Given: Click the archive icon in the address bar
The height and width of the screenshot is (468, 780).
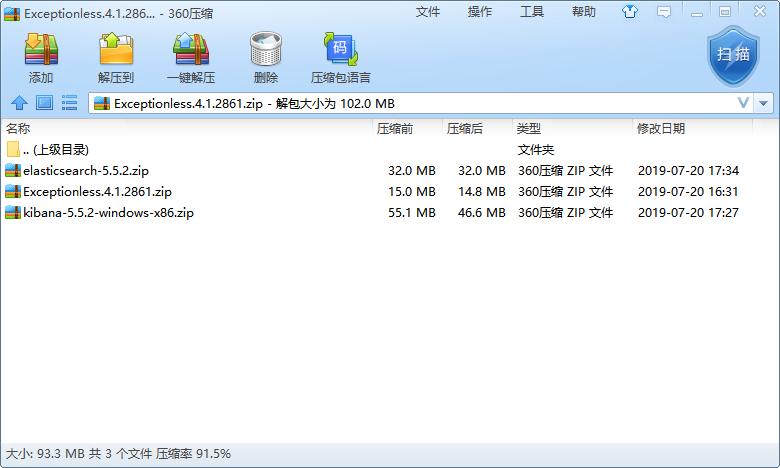Looking at the screenshot, I should point(102,103).
